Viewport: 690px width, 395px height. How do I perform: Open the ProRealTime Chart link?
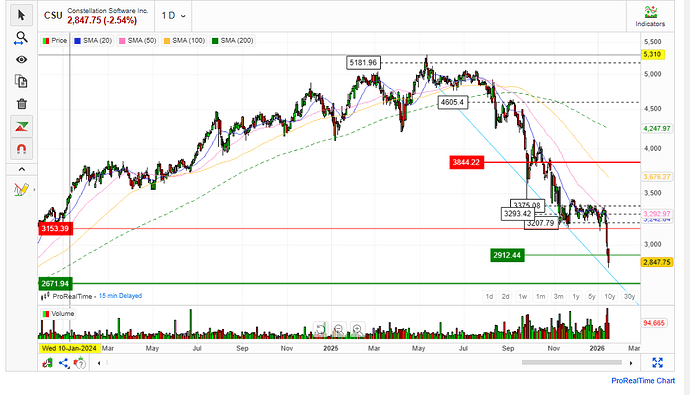[643, 381]
